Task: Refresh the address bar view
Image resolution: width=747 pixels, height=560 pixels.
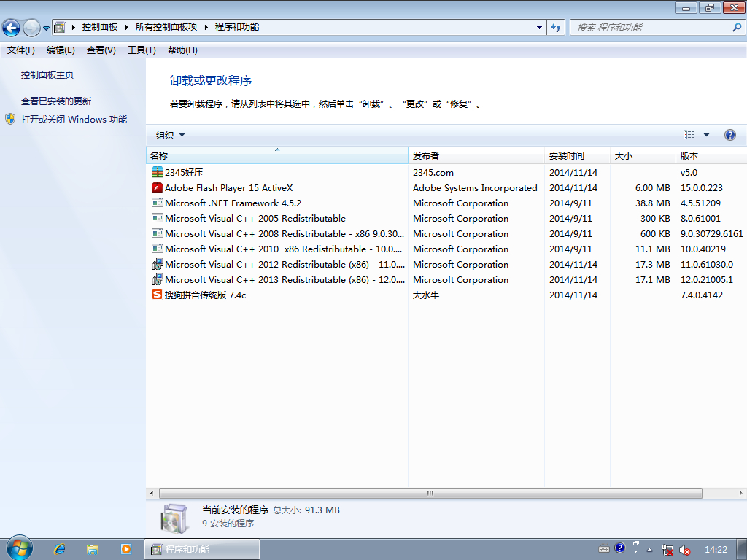Action: (x=556, y=28)
